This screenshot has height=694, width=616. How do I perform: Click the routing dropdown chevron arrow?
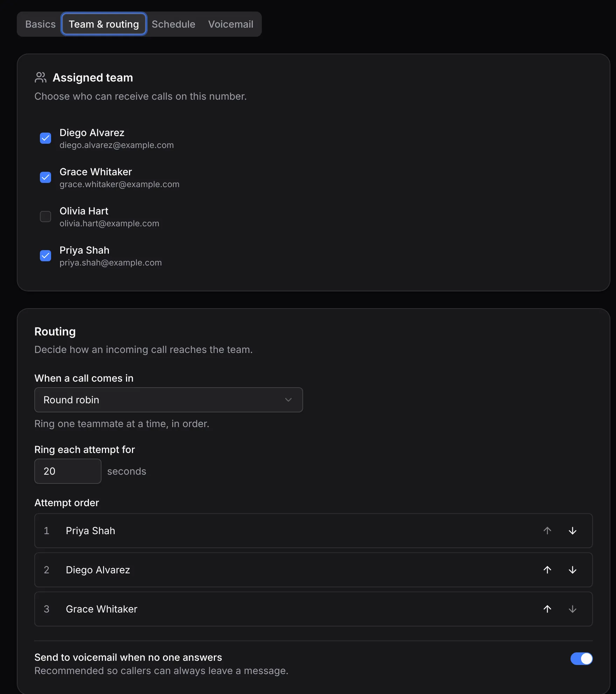click(x=288, y=400)
